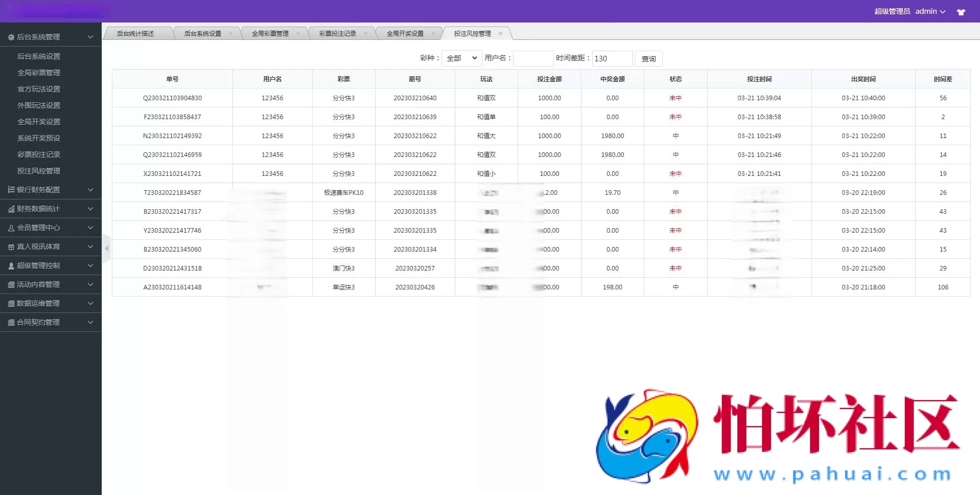Expand the 银行财务配置 menu chevron
This screenshot has height=495, width=980.
[90, 190]
